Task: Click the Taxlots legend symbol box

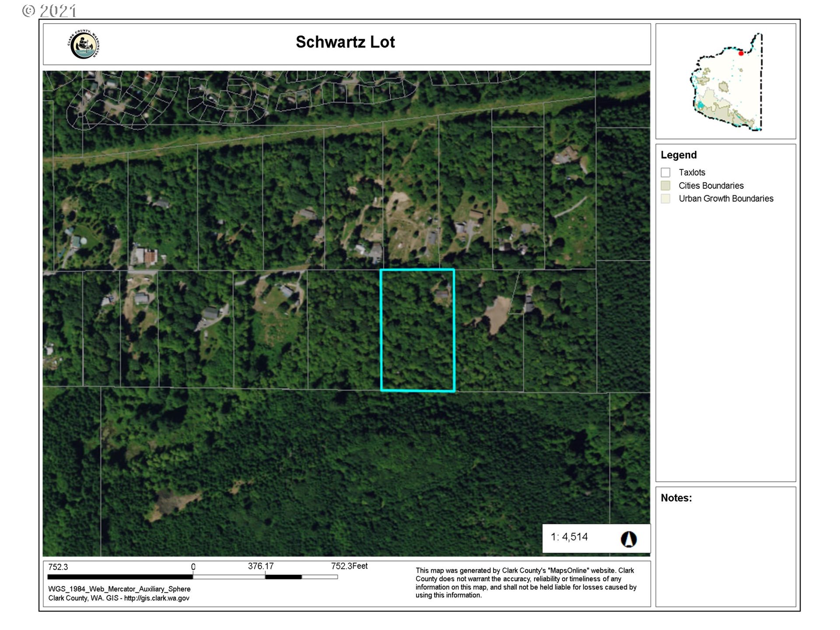Action: tap(665, 172)
